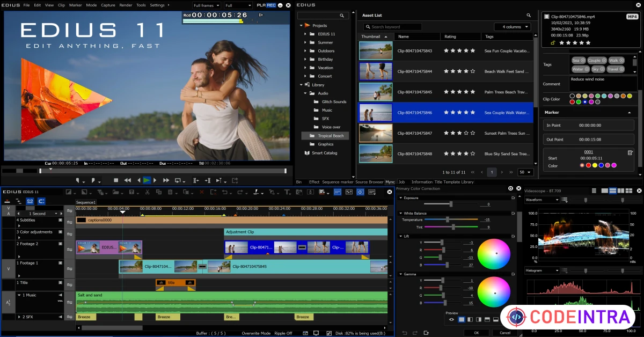Toggle the preview eye icon
644x337 pixels.
451,319
